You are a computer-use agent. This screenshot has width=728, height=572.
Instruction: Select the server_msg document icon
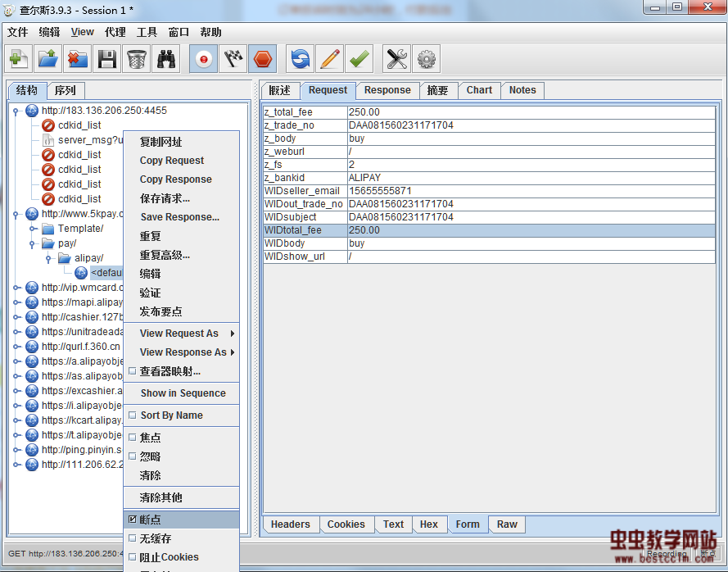(x=48, y=140)
